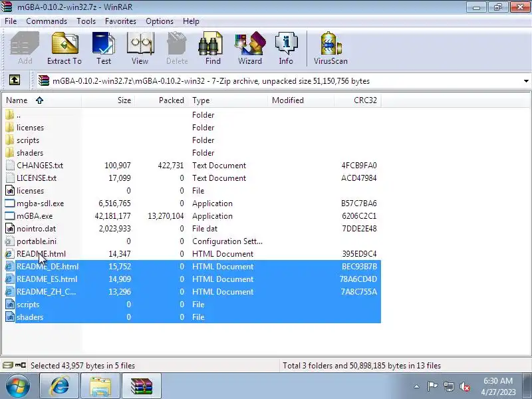
Task: Show hidden tray icons arrow
Action: pyautogui.click(x=417, y=386)
